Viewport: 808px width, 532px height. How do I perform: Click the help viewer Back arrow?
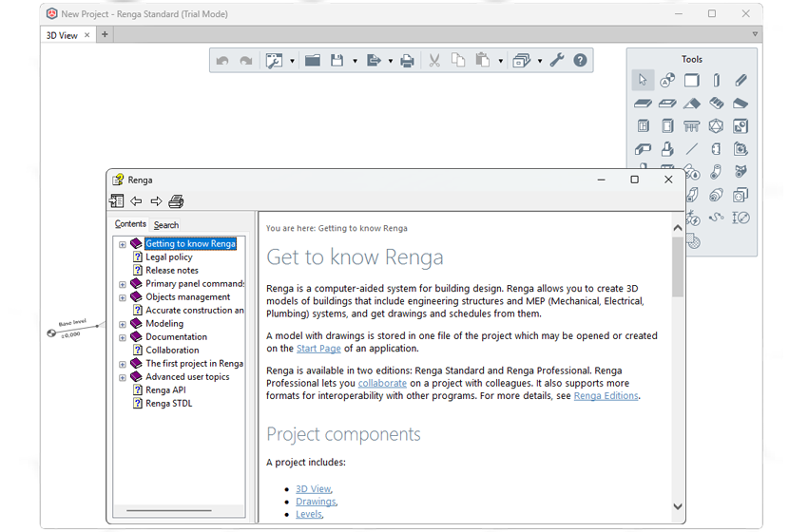[136, 200]
